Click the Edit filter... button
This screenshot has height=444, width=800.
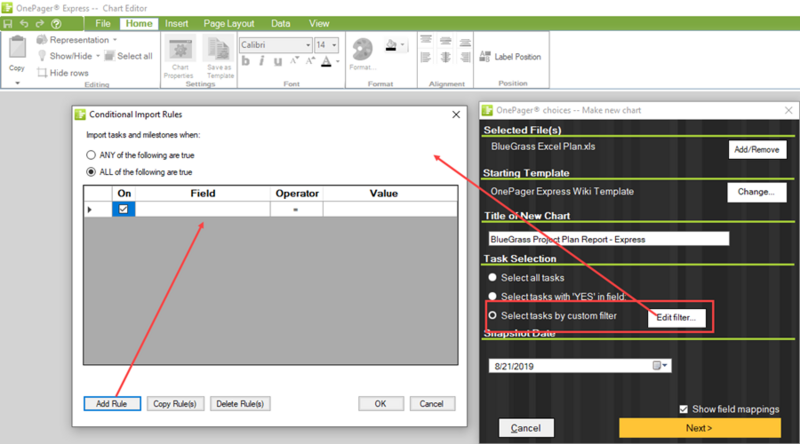click(676, 317)
